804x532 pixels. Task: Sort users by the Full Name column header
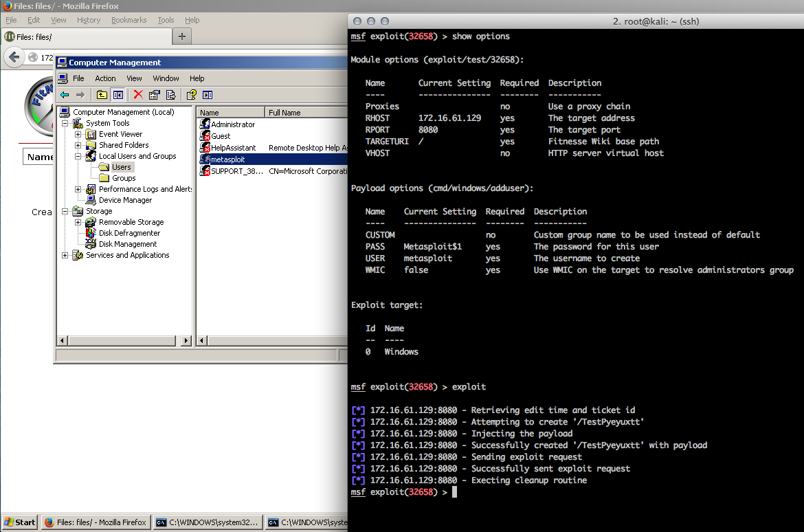[x=306, y=112]
